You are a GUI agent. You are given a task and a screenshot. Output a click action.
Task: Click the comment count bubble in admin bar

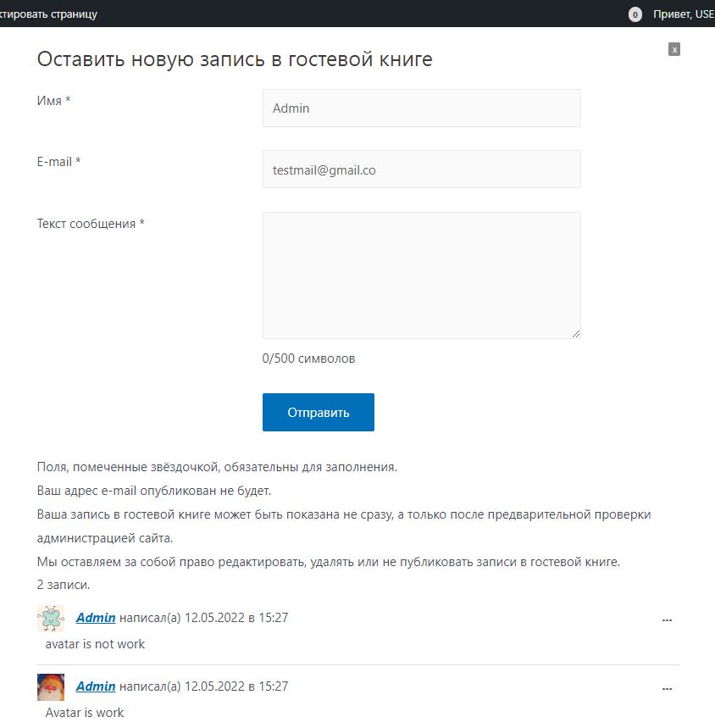tap(635, 14)
